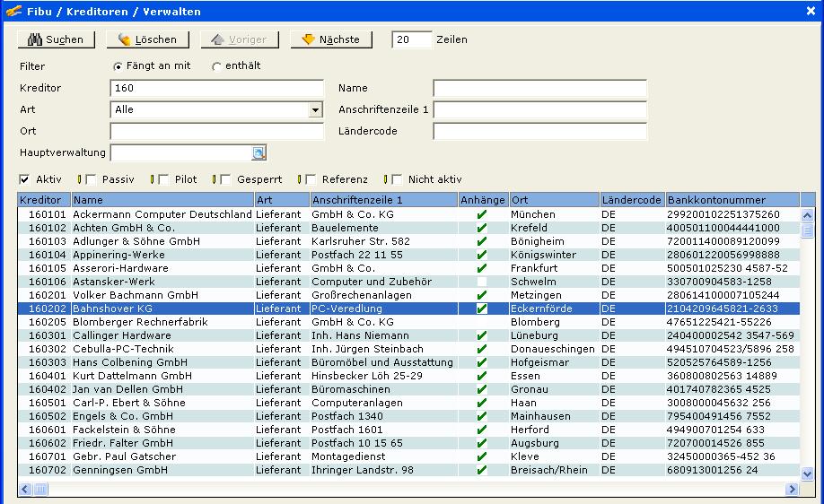
Task: Toggle the Aktiv checkbox
Action: click(x=24, y=179)
